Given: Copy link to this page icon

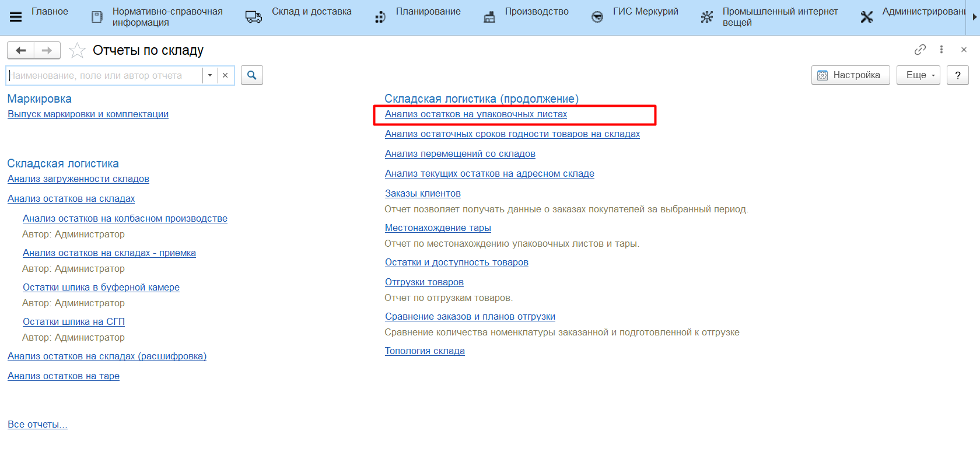Looking at the screenshot, I should [920, 50].
